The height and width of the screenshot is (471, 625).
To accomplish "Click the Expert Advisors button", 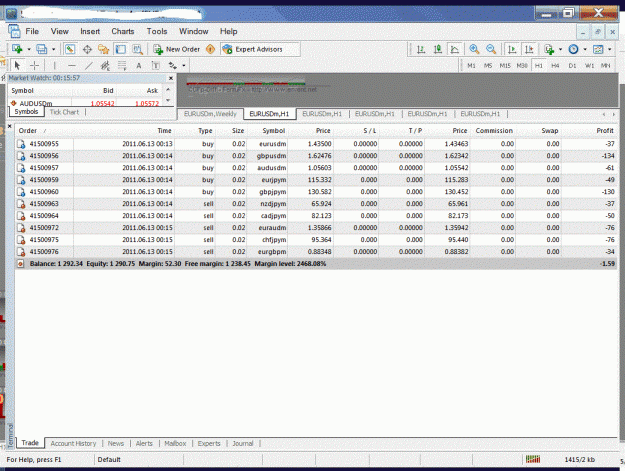I will 253,49.
